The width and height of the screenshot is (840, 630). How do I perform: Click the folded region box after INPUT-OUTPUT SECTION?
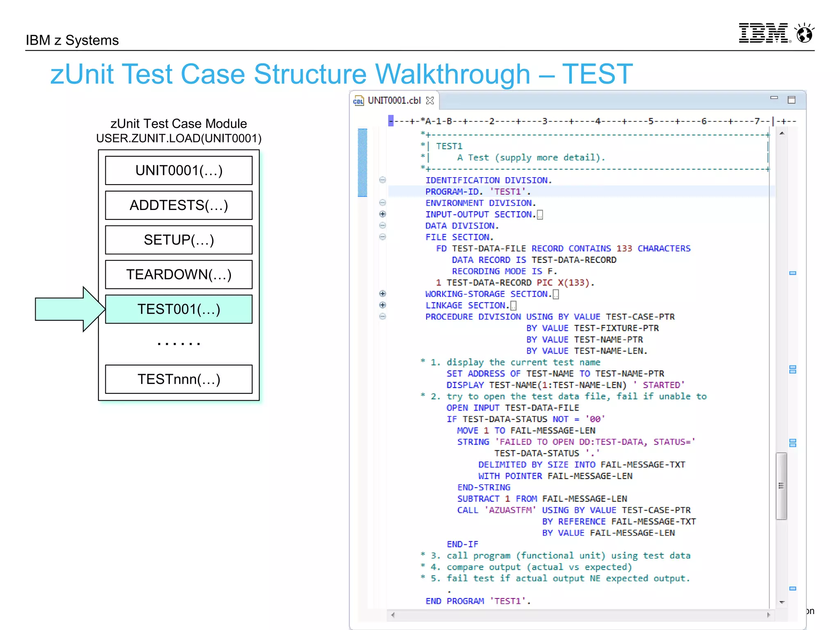click(540, 215)
